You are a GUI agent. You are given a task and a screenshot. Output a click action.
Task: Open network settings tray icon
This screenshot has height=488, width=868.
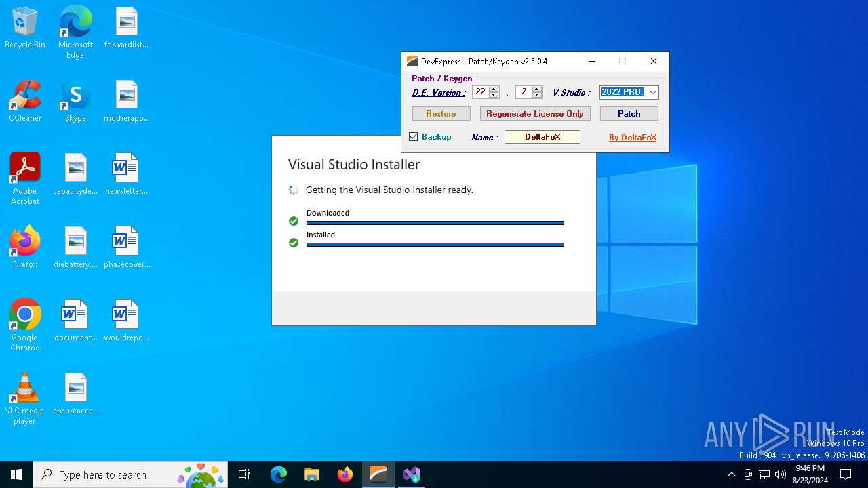[x=764, y=474]
